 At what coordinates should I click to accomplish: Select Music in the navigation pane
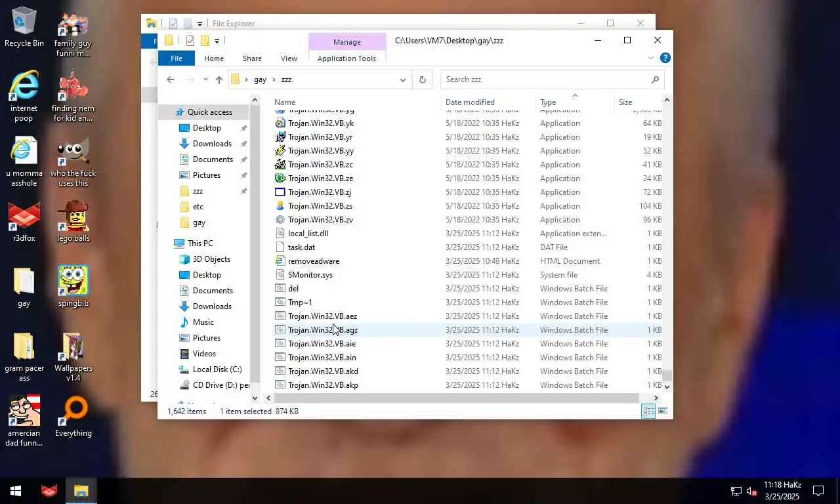tap(203, 322)
